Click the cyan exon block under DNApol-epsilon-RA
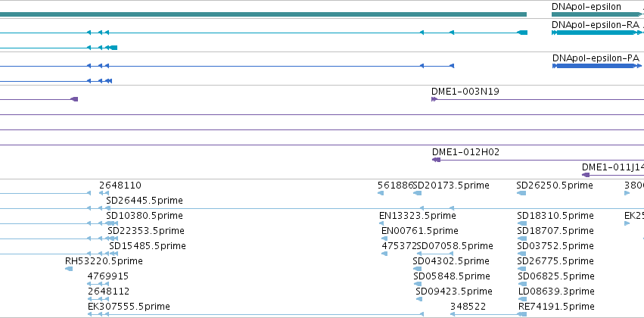 coord(596,33)
